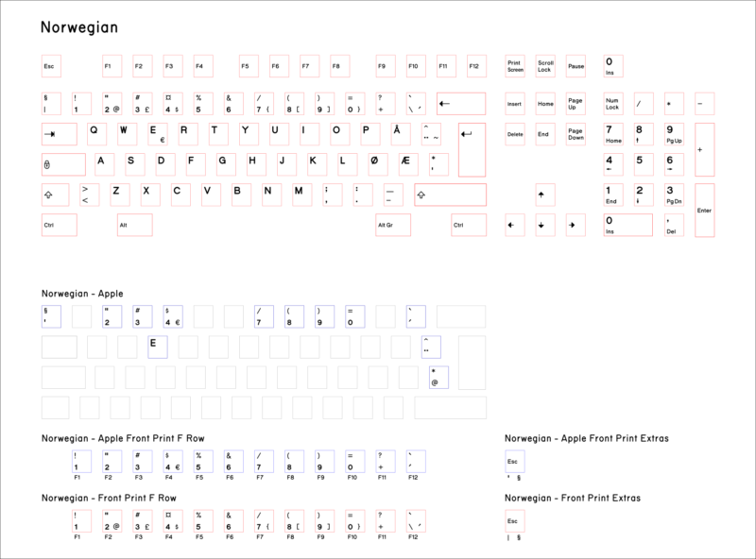Click the Q key
This screenshot has height=559, width=756.
97,134
